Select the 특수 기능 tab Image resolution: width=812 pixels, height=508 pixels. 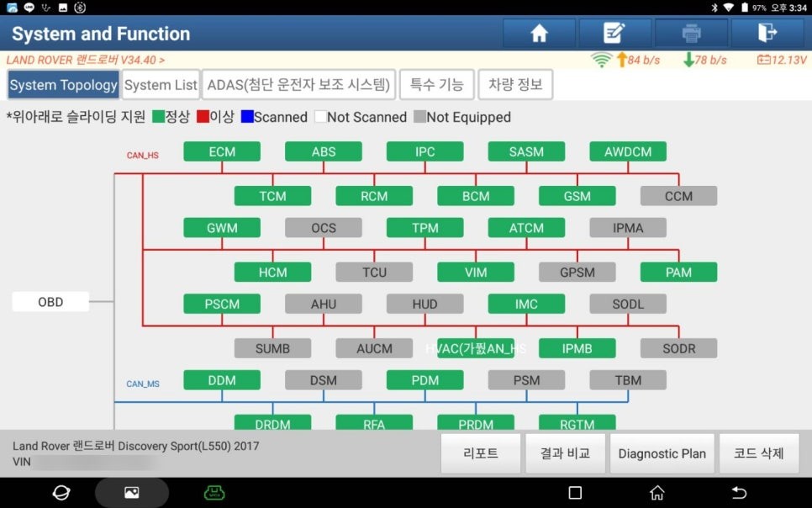click(x=436, y=84)
